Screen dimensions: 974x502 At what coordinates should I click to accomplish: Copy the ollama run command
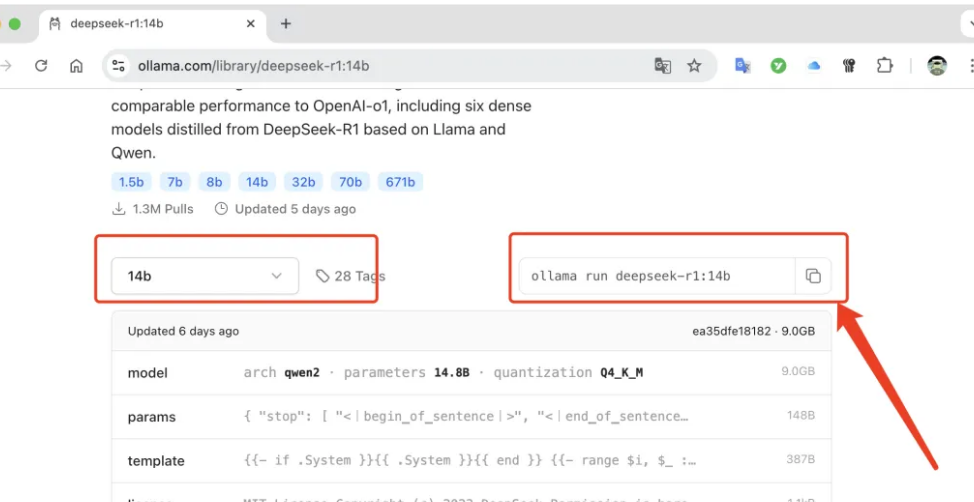(x=813, y=276)
